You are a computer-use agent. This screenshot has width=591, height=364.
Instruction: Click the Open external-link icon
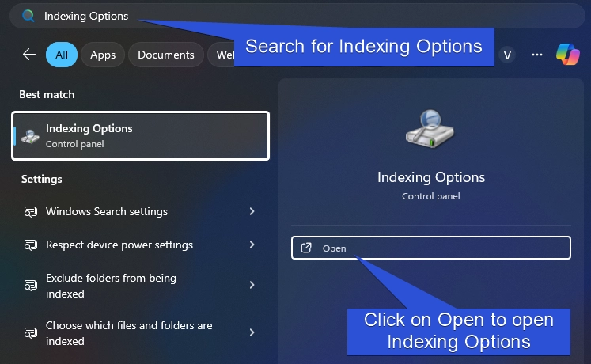coord(306,248)
